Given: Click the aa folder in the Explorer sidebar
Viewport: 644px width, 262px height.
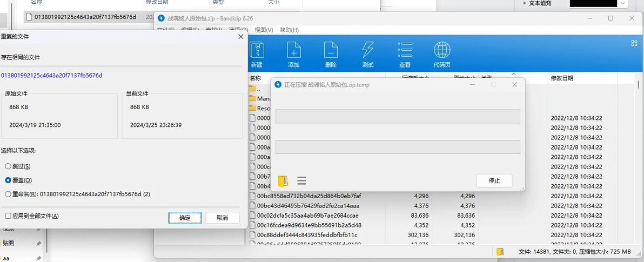Looking at the screenshot, I should [x=6, y=258].
